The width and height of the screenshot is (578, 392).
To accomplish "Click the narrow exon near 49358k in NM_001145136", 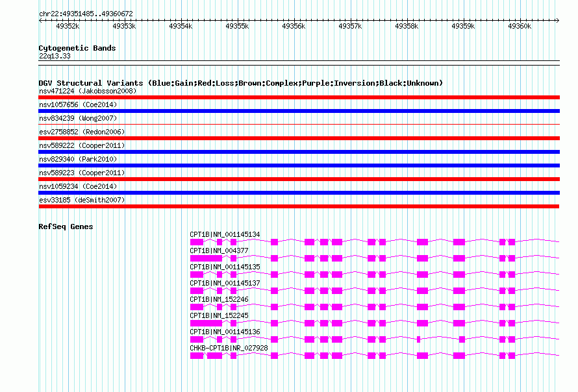I will 418,339.
